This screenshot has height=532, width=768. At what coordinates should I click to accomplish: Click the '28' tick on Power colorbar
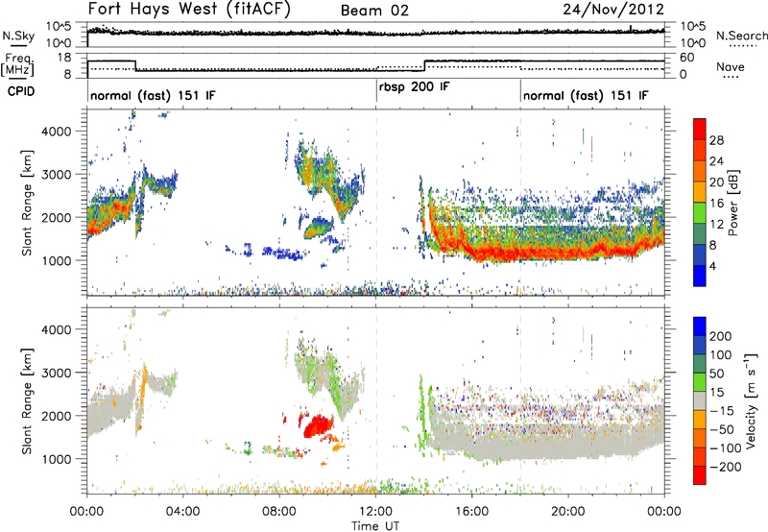pos(716,140)
